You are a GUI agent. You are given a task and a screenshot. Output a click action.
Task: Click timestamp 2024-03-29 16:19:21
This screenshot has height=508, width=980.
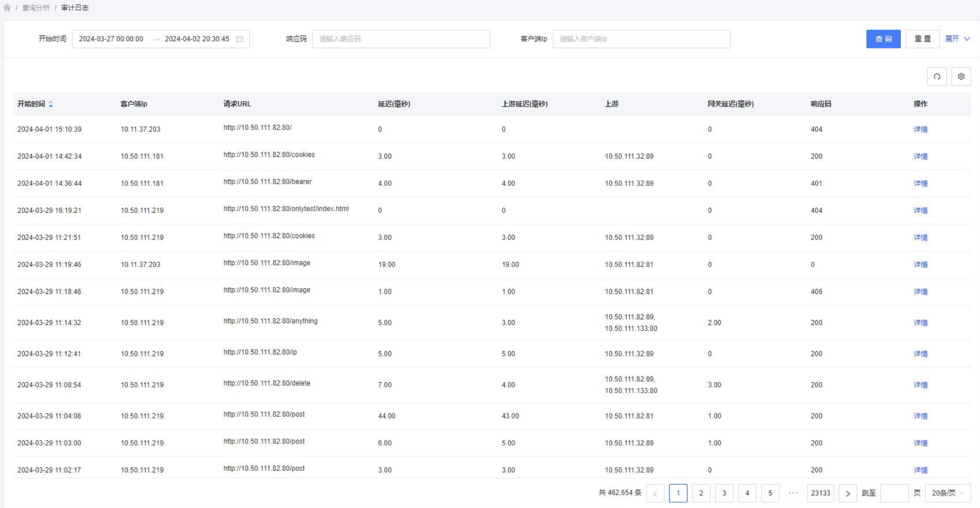point(49,210)
